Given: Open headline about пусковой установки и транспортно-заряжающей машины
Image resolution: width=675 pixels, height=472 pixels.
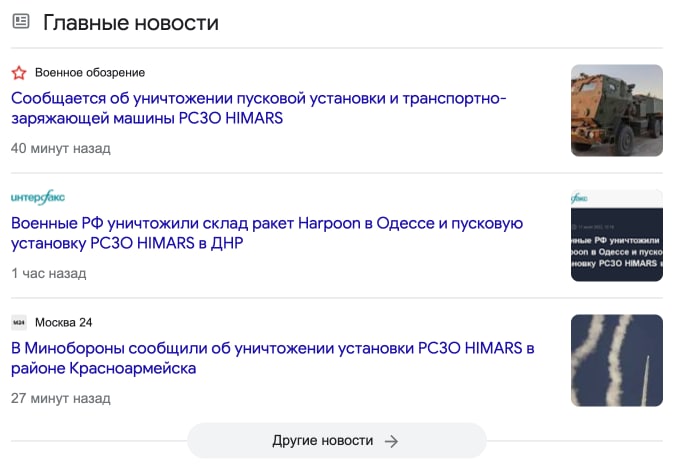Looking at the screenshot, I should pyautogui.click(x=259, y=108).
